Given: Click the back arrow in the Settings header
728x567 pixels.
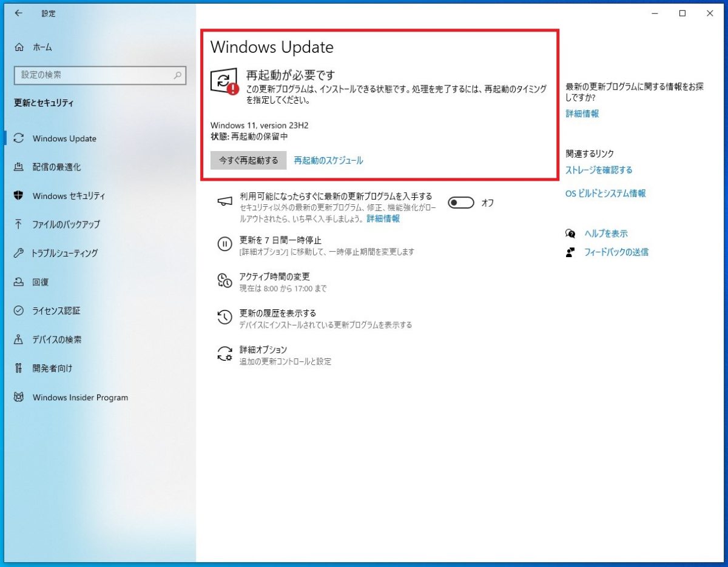Looking at the screenshot, I should pos(18,13).
